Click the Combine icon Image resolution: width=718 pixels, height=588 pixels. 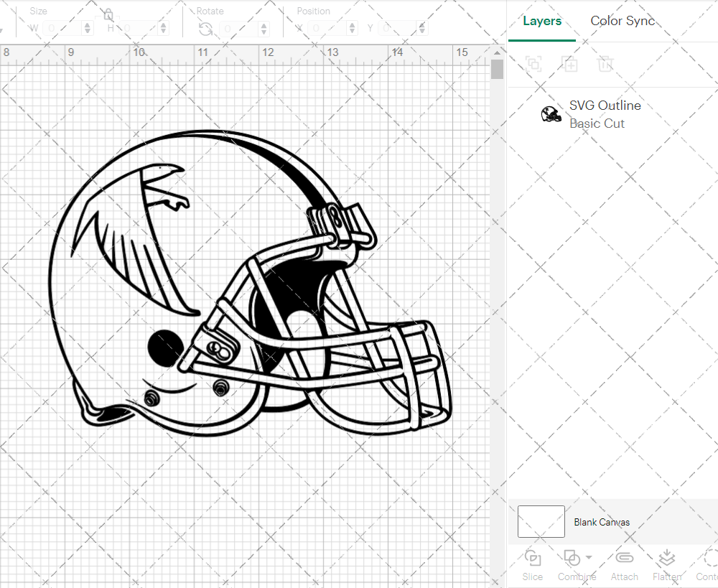pyautogui.click(x=572, y=558)
